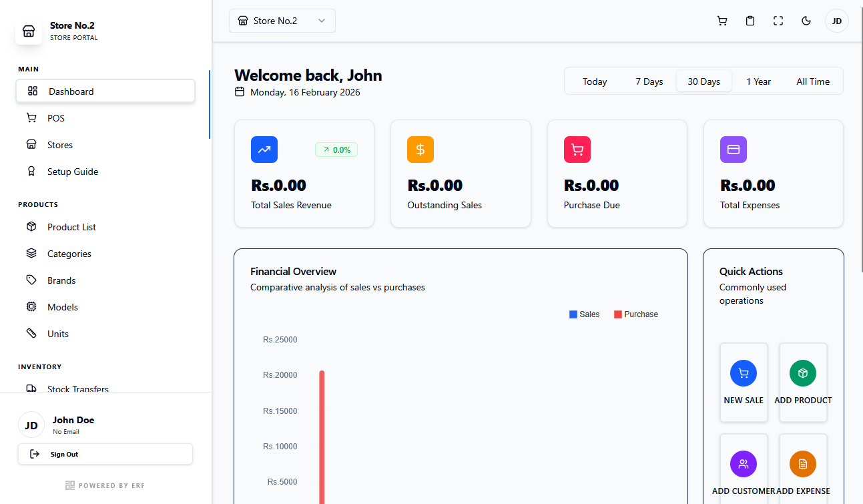Select the 7 Days time range tab

[649, 81]
